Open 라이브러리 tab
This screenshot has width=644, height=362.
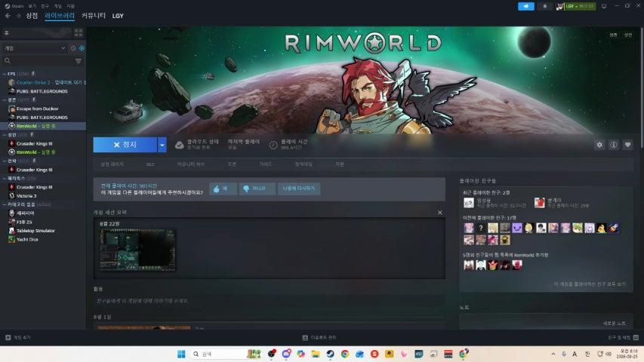pos(60,16)
